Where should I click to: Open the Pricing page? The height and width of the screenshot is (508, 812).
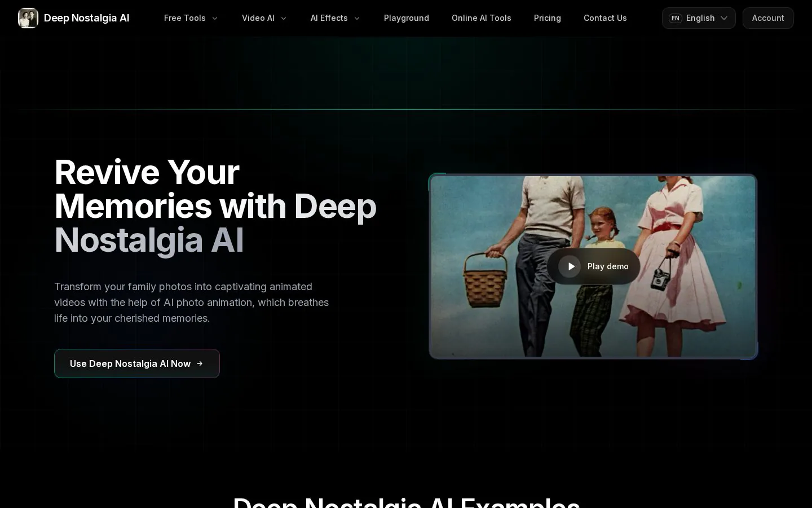pos(548,18)
